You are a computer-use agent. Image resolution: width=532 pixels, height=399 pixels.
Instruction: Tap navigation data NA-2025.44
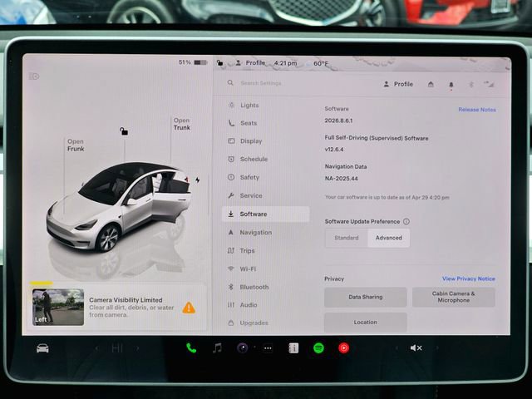342,179
